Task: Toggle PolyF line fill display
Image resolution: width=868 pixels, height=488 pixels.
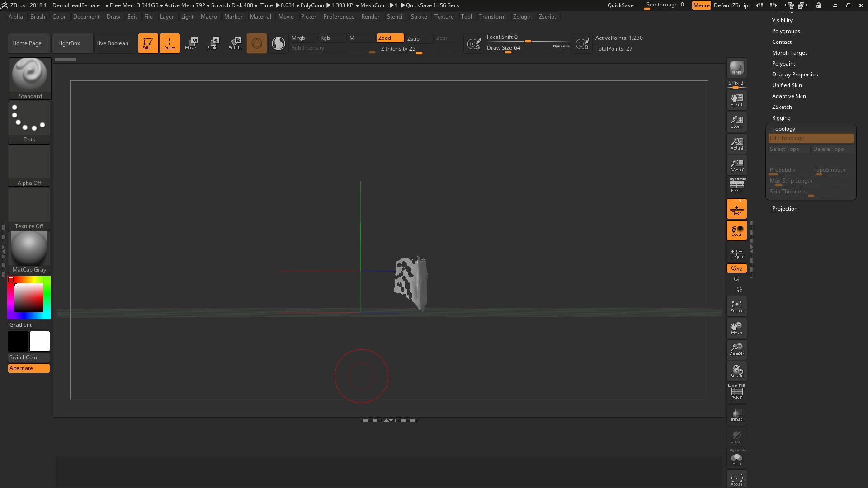Action: pyautogui.click(x=736, y=392)
